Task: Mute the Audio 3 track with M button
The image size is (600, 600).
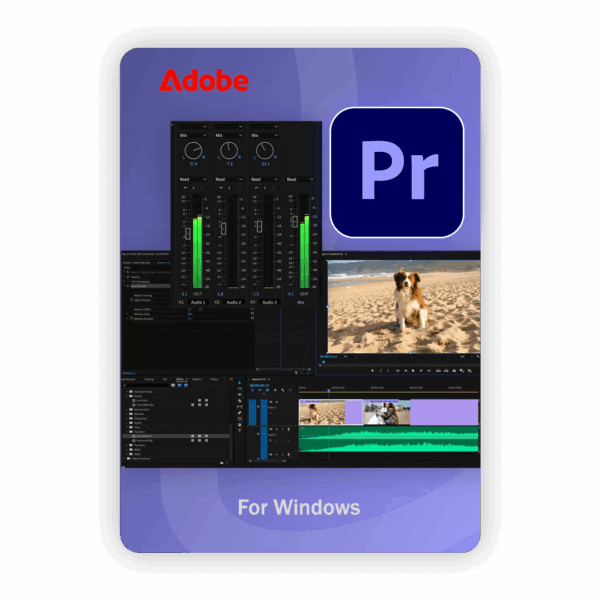Action: pyautogui.click(x=256, y=187)
